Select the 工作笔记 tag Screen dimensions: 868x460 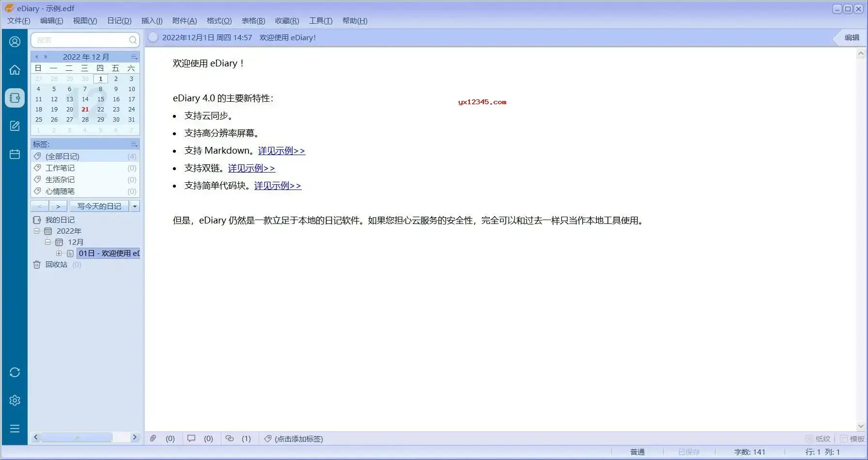[x=60, y=168]
